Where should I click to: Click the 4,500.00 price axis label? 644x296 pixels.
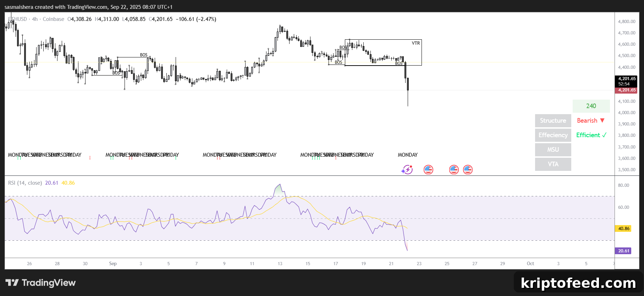(627, 56)
